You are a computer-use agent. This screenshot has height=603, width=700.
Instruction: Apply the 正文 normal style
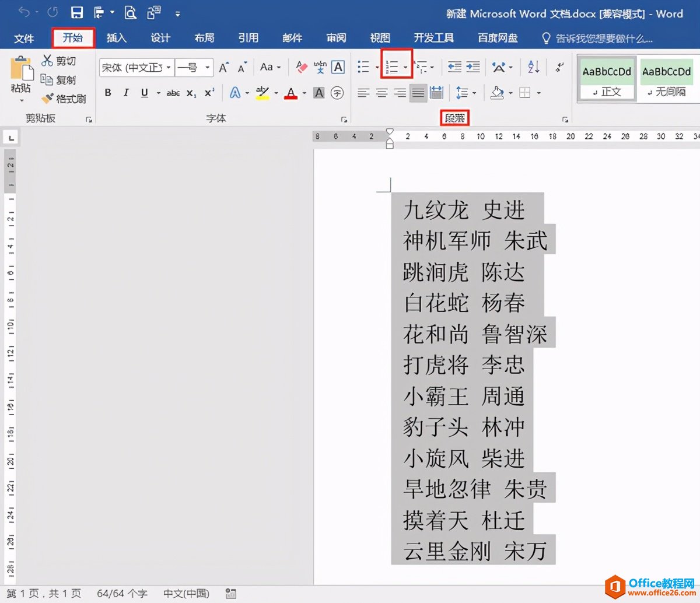(607, 79)
